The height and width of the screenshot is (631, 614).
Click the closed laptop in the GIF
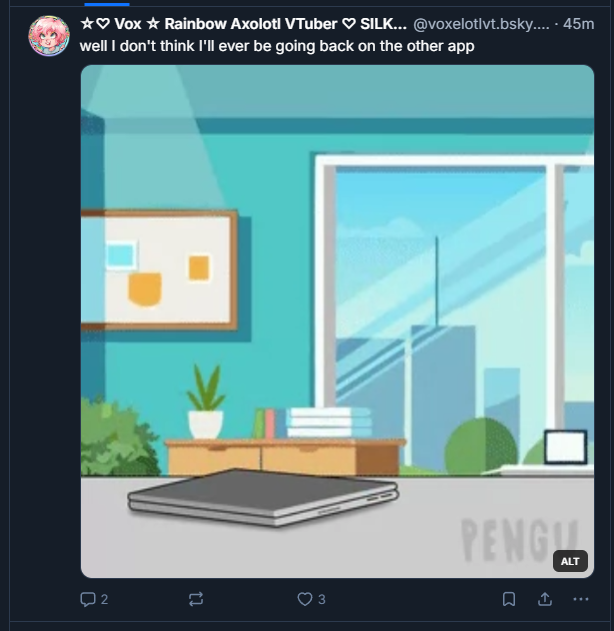point(263,498)
